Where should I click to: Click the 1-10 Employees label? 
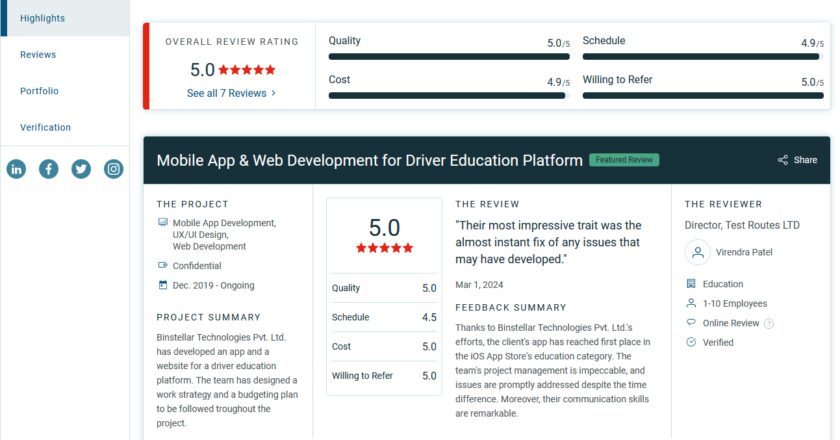[735, 303]
